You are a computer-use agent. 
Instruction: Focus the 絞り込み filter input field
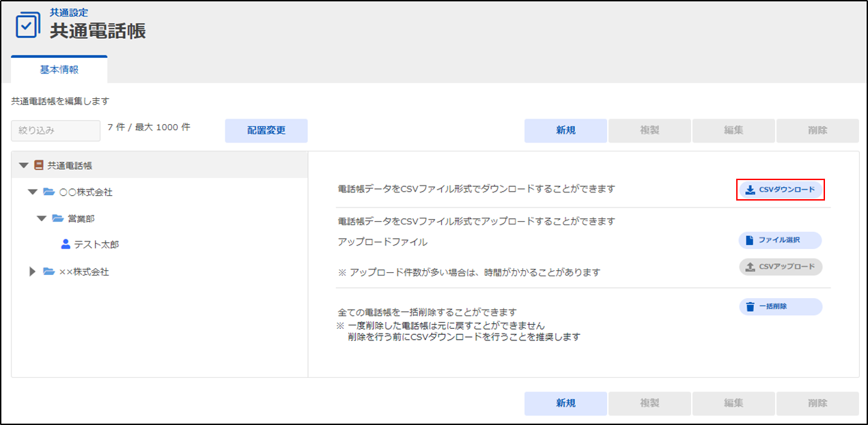(x=55, y=130)
